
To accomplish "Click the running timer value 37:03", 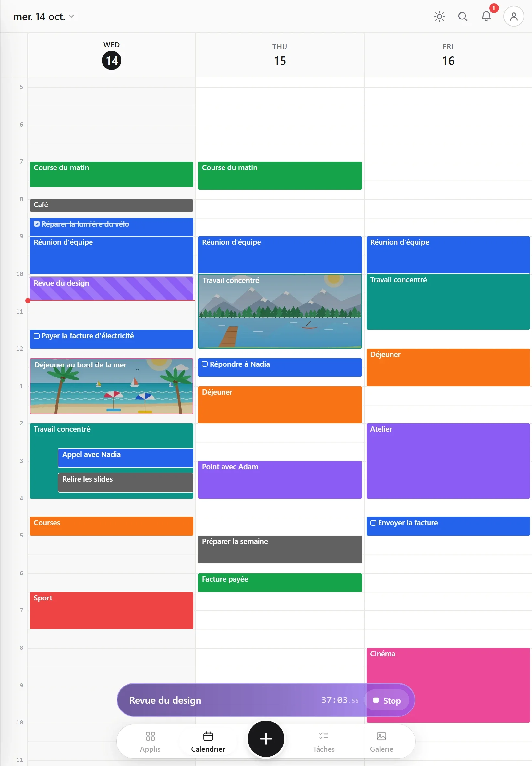I will point(340,700).
